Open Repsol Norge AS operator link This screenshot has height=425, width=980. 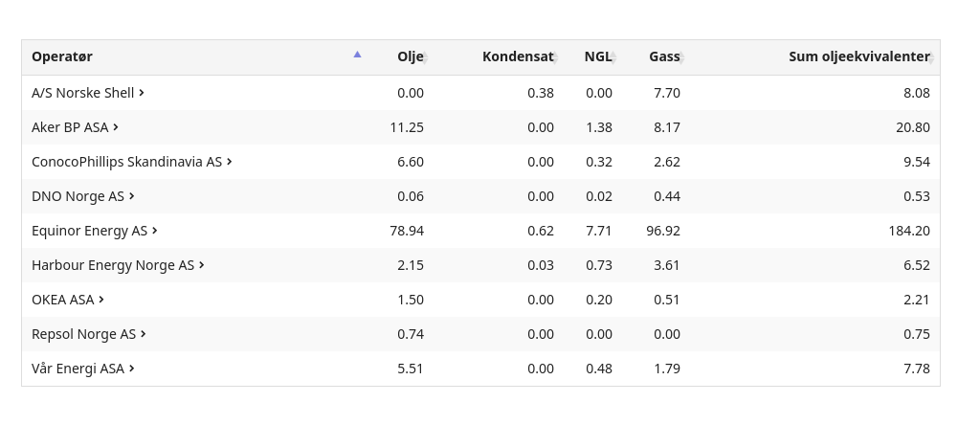click(83, 334)
